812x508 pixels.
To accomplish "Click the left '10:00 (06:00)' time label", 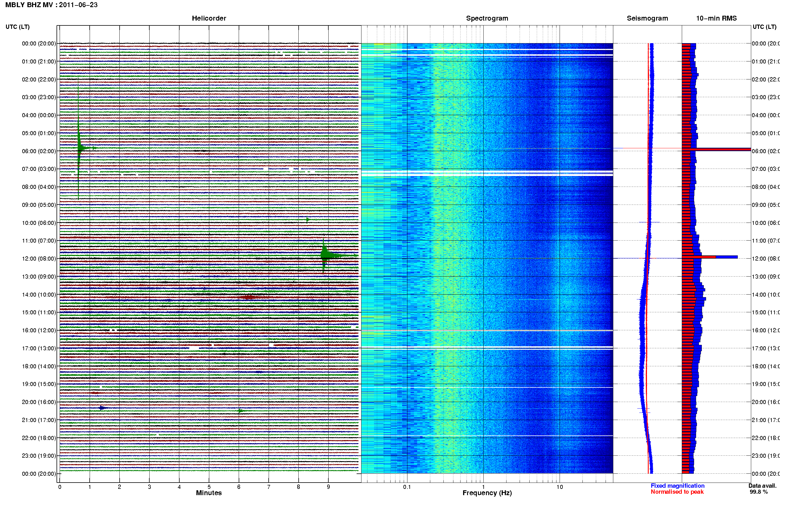I will point(39,223).
